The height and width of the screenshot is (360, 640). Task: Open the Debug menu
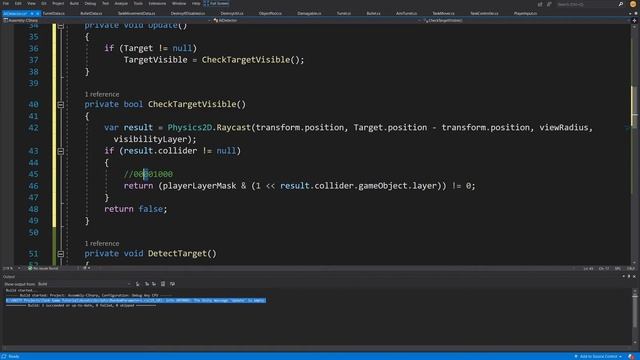90,3
